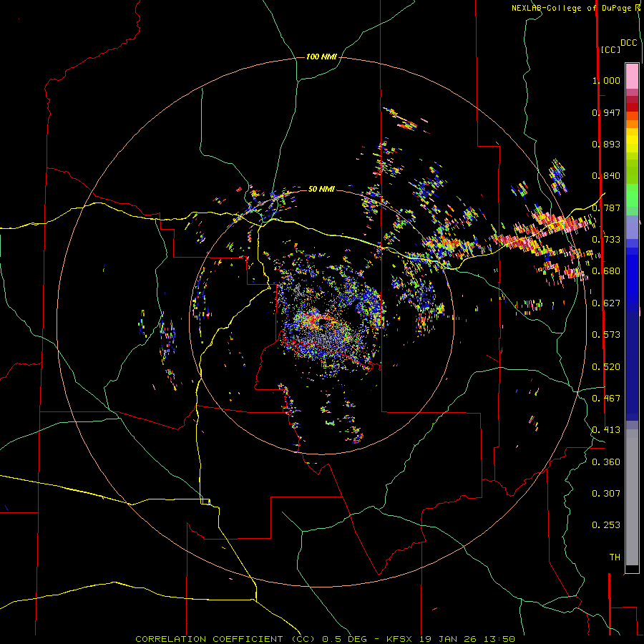
Task: Pick the red segment of the color bar
Action: [632, 107]
